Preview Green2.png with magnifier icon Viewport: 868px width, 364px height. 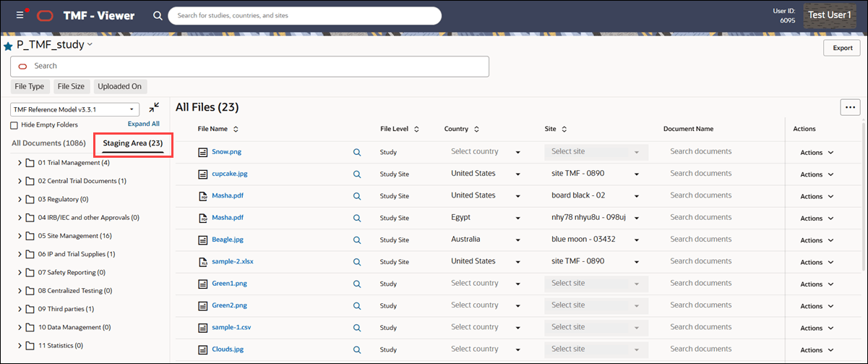(x=357, y=305)
